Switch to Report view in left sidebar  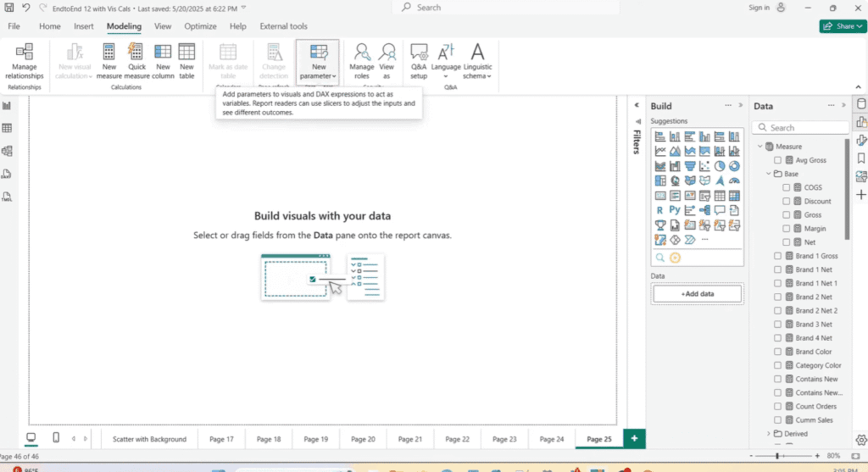point(7,106)
